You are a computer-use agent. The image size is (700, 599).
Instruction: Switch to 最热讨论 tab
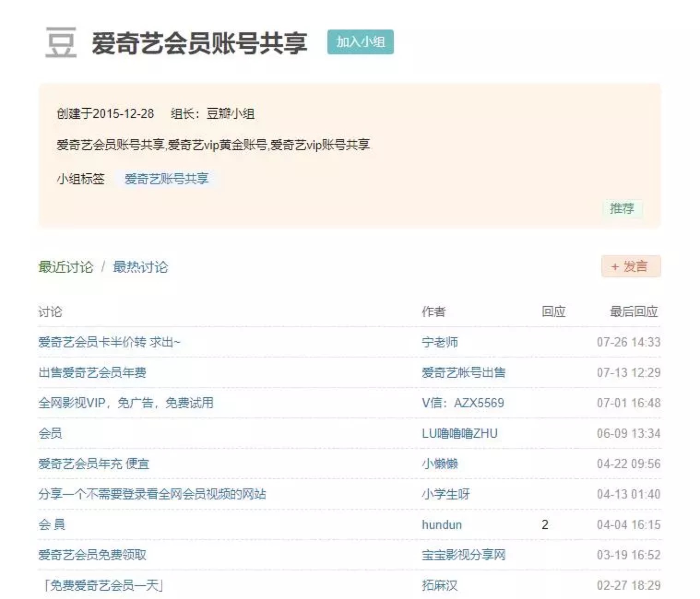(140, 267)
